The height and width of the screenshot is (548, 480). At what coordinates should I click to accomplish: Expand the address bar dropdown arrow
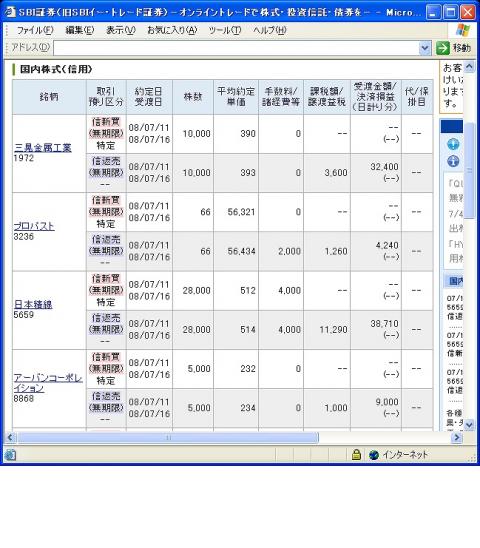point(425,48)
